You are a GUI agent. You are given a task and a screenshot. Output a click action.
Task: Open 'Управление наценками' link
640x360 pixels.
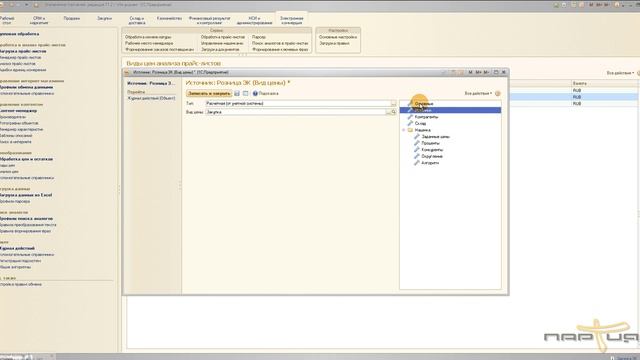[x=222, y=43]
